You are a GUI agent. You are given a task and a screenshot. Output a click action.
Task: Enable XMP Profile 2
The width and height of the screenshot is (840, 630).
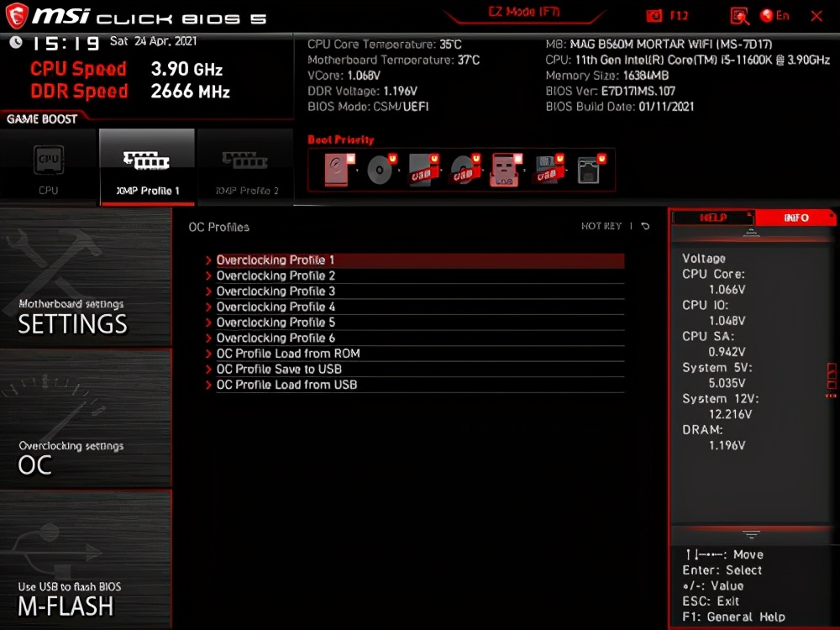click(x=246, y=167)
